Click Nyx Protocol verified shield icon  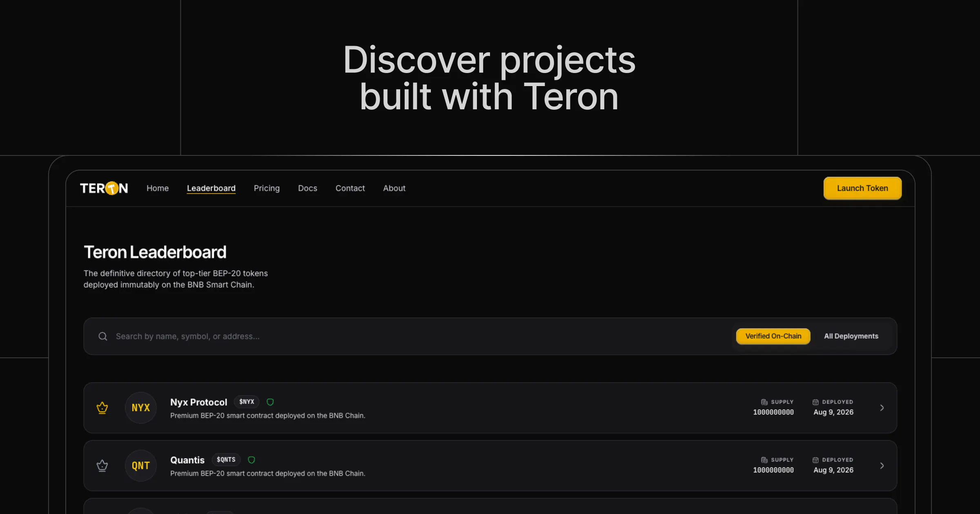[270, 402]
